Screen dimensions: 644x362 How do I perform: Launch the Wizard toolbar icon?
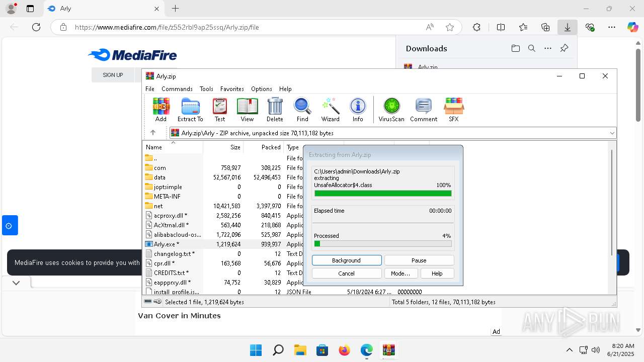331,110
